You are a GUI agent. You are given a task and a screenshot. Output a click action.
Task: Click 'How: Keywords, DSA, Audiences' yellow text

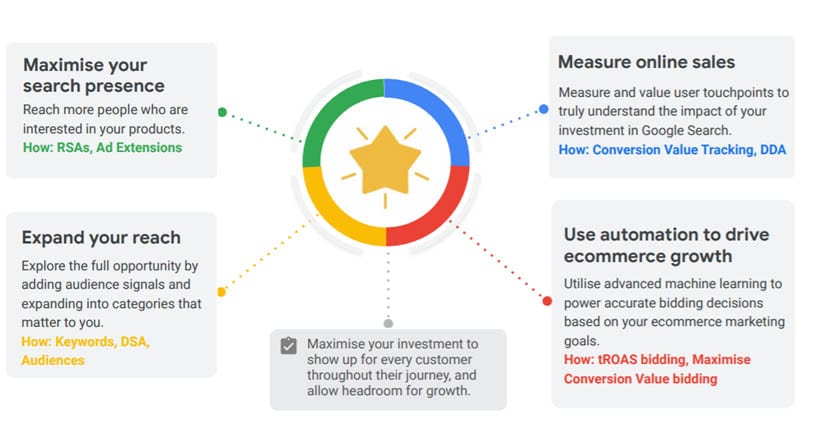click(85, 351)
